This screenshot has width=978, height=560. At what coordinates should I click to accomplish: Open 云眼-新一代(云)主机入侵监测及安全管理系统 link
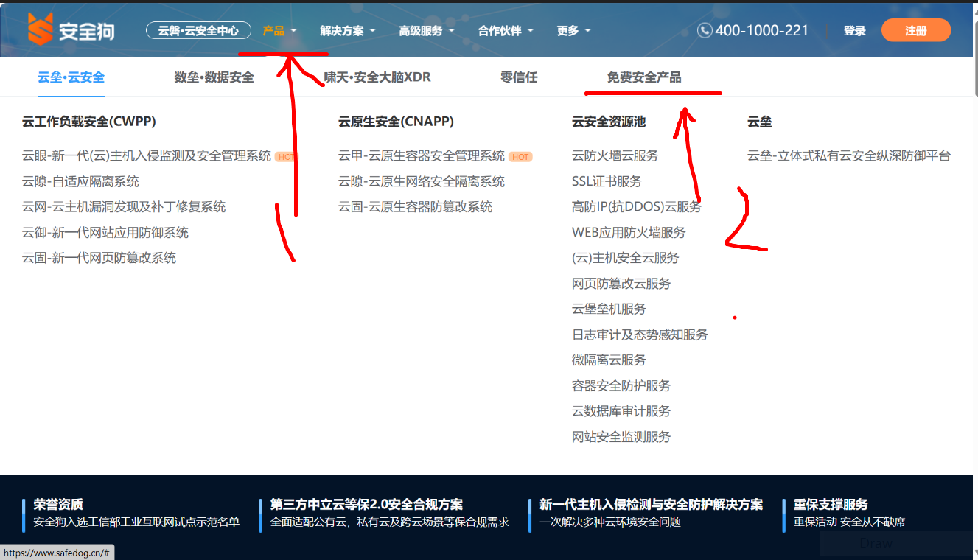(147, 156)
